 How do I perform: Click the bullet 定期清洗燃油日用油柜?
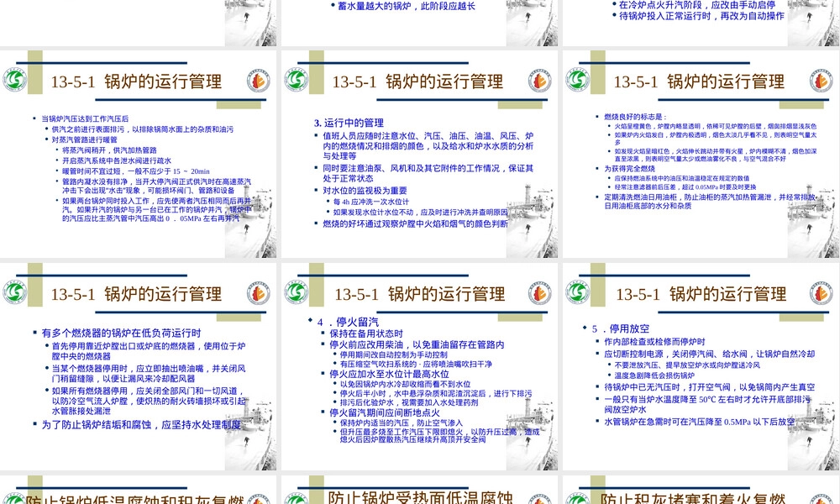tap(710, 202)
